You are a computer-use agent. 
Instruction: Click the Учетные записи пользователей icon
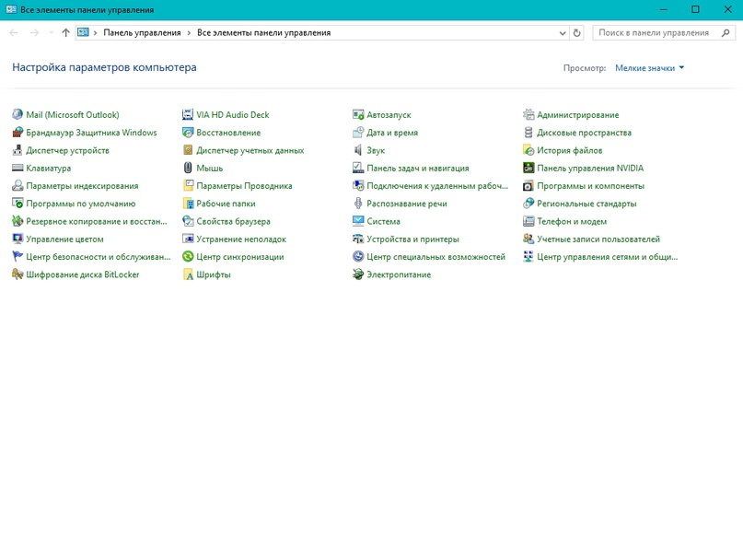[528, 239]
